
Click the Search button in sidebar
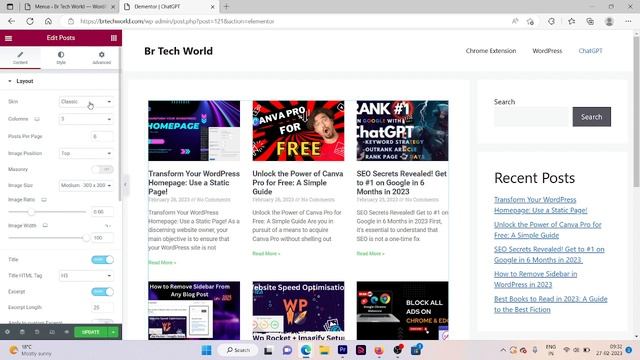click(591, 117)
